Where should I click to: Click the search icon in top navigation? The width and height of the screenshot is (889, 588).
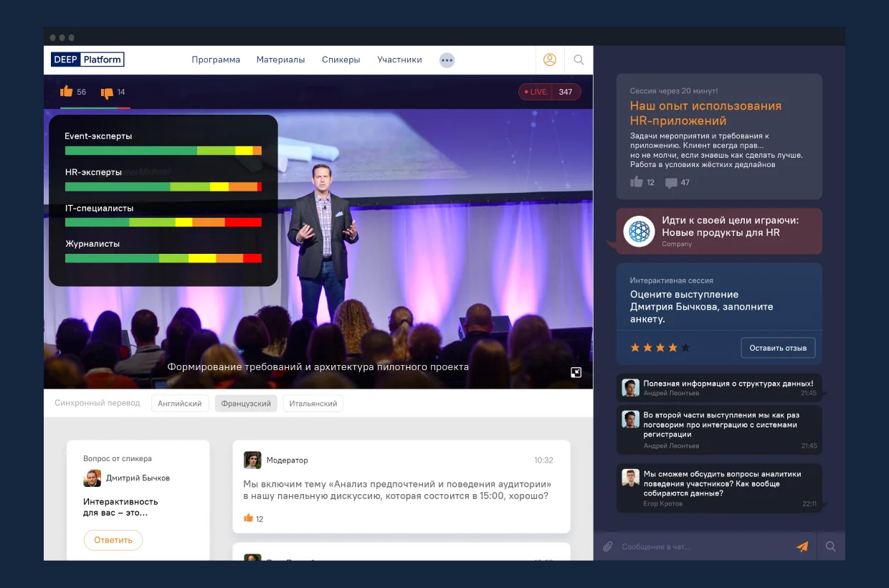pyautogui.click(x=579, y=60)
